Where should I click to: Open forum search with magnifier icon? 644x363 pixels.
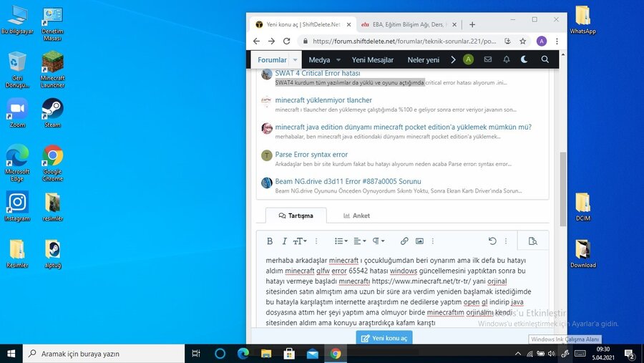[x=545, y=59]
